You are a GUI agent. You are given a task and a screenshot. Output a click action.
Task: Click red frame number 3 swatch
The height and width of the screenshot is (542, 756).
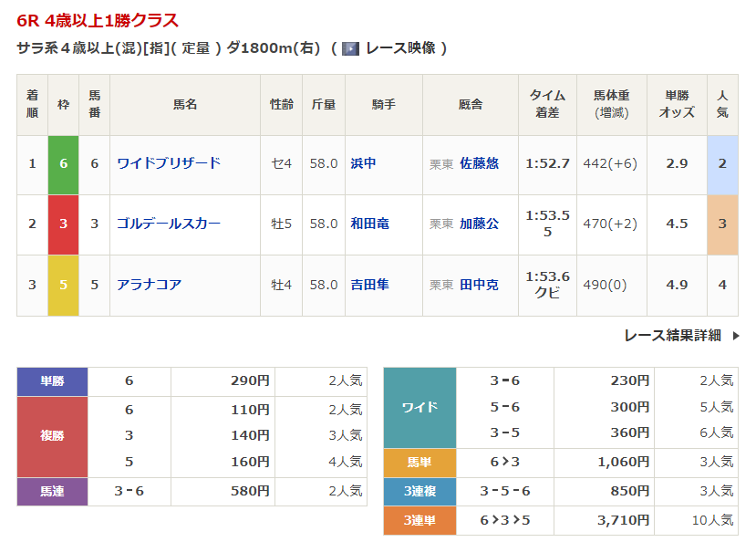click(63, 224)
